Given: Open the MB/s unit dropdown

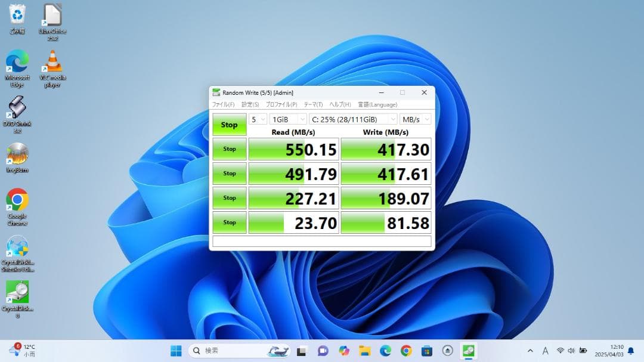Looking at the screenshot, I should click(x=416, y=119).
